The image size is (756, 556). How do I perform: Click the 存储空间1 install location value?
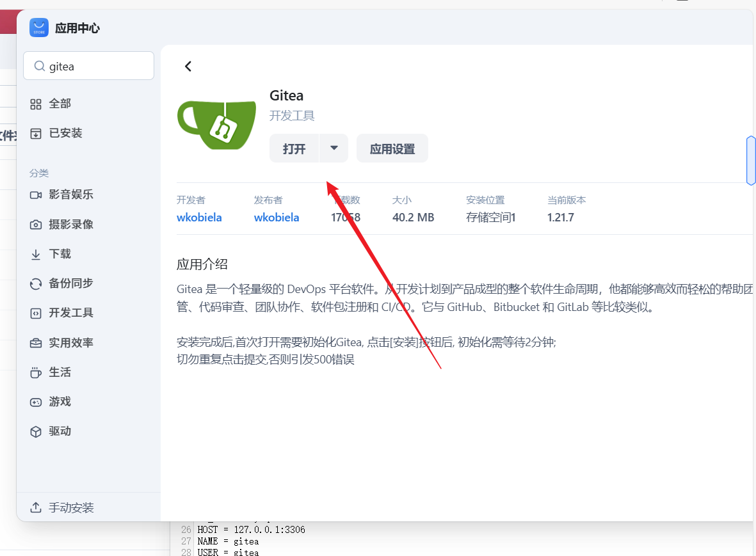pyautogui.click(x=491, y=218)
